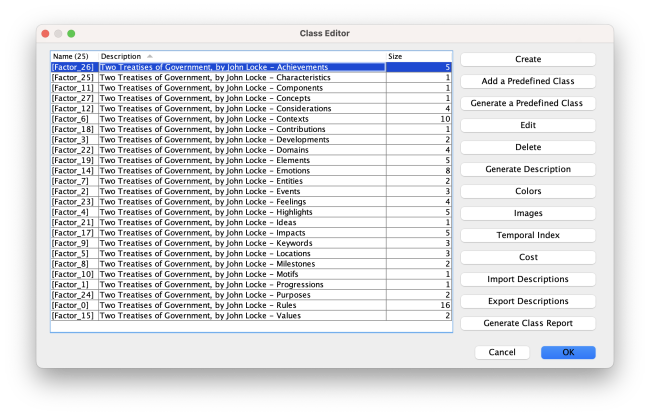The height and width of the screenshot is (416, 650).
Task: Toggle the Description sort arrow indicator
Action: [x=150, y=56]
